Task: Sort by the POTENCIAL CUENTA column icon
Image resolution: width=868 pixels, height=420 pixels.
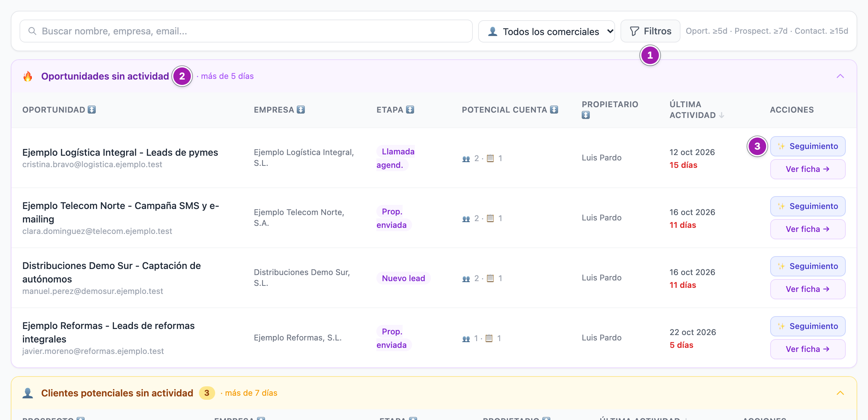Action: 554,110
